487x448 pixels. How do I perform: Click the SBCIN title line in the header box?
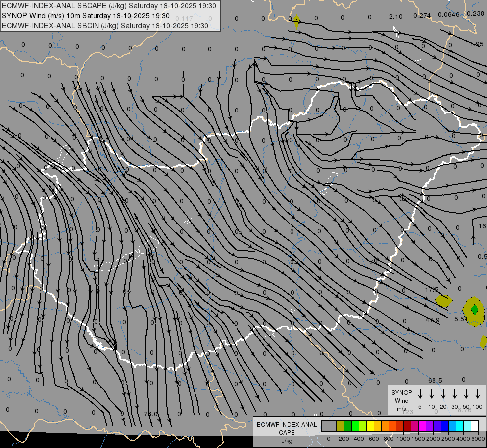(105, 26)
